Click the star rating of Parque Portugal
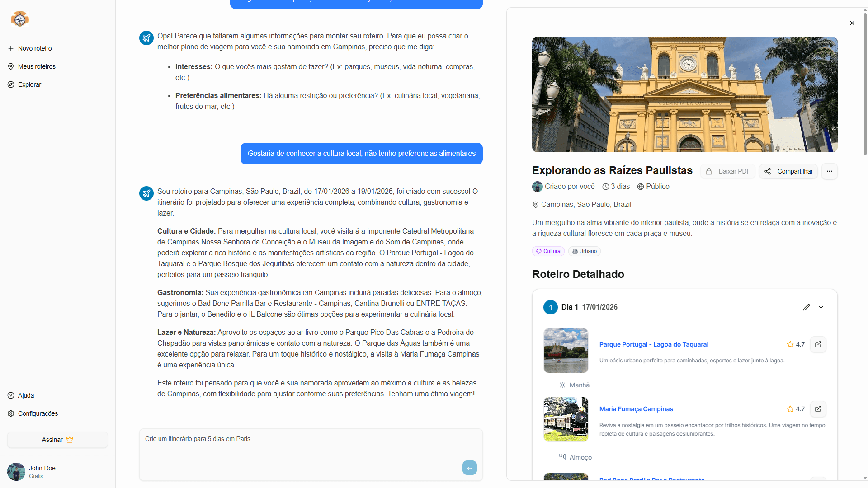Screen dimensions: 868x488 click(x=796, y=344)
